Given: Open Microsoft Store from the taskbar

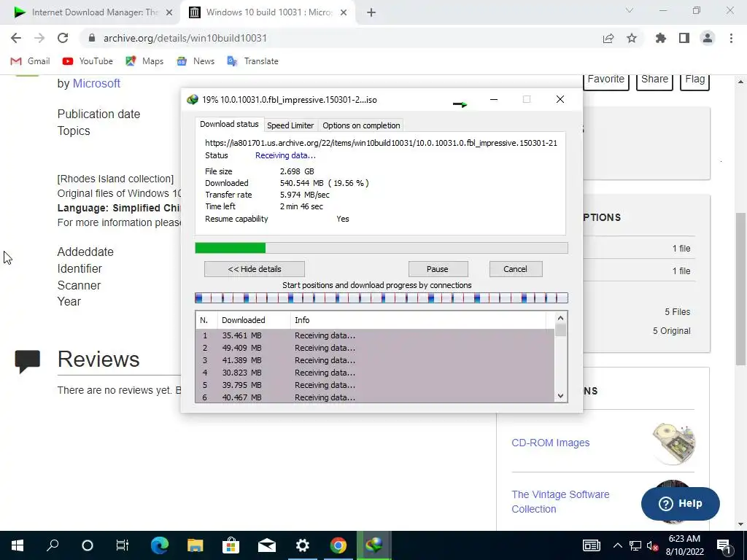Looking at the screenshot, I should point(231,545).
